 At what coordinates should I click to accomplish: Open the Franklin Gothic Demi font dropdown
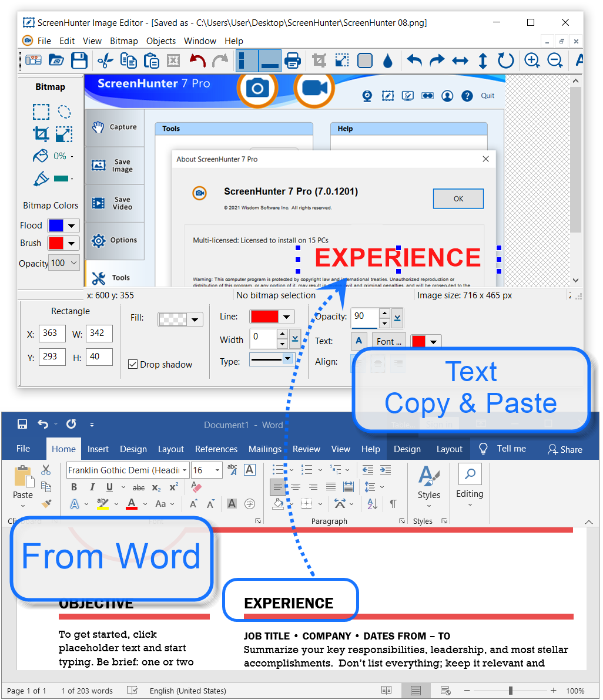185,470
